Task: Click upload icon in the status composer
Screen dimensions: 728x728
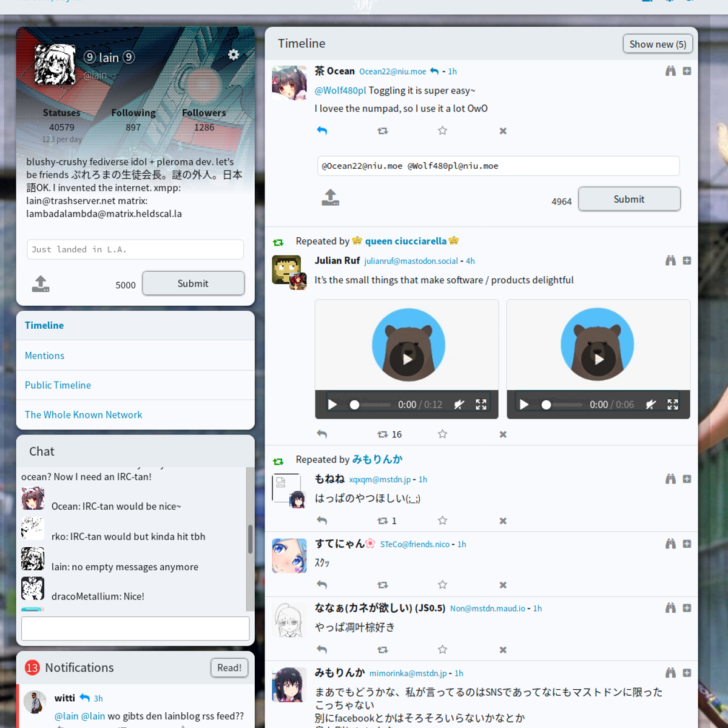Action: click(x=41, y=284)
